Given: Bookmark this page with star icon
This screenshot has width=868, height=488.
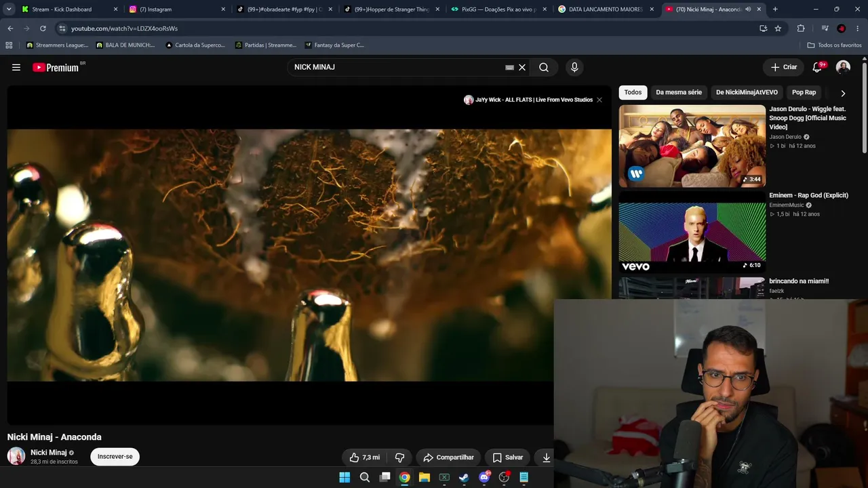Looking at the screenshot, I should point(778,28).
